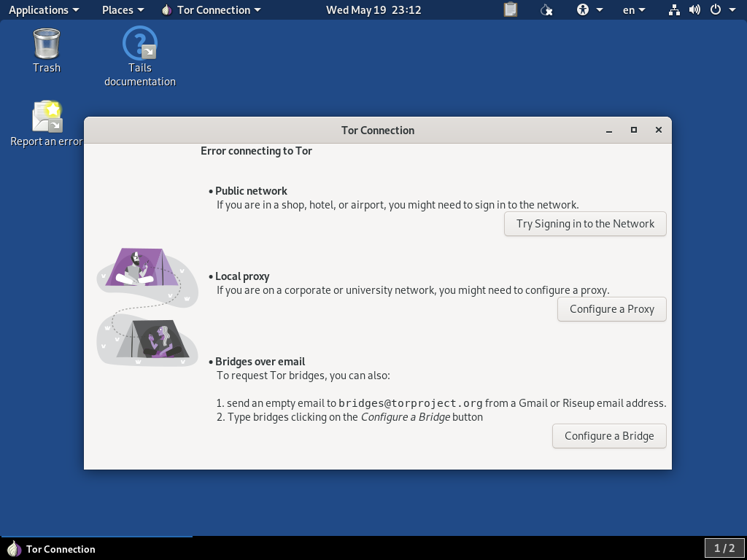The height and width of the screenshot is (560, 747).
Task: Click the bridges@torproject.org email address text
Action: (410, 403)
